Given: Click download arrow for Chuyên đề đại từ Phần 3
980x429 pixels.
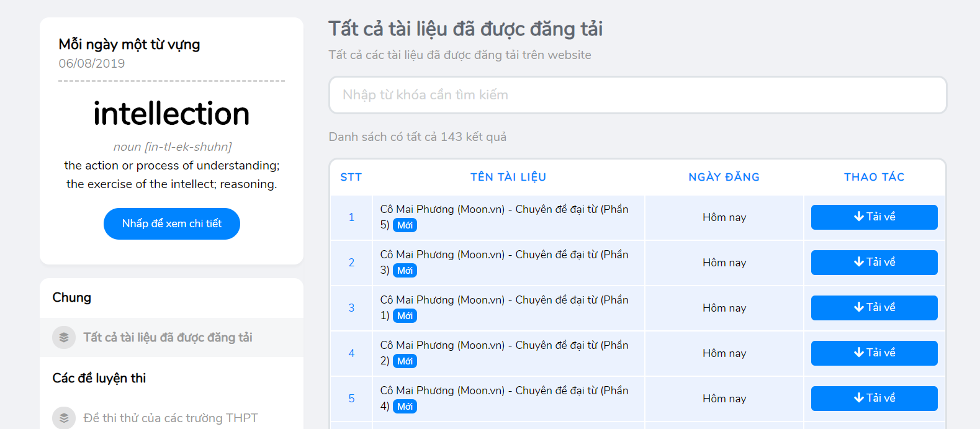Looking at the screenshot, I should [859, 262].
